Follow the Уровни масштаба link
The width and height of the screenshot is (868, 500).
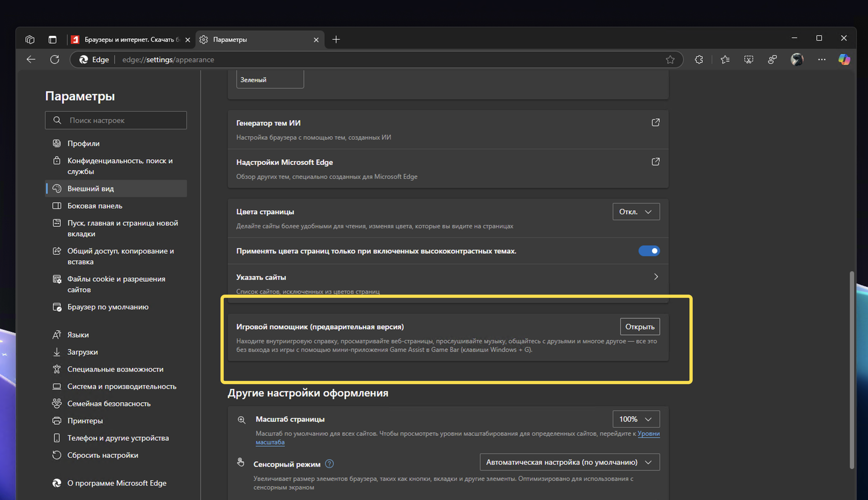pos(648,433)
